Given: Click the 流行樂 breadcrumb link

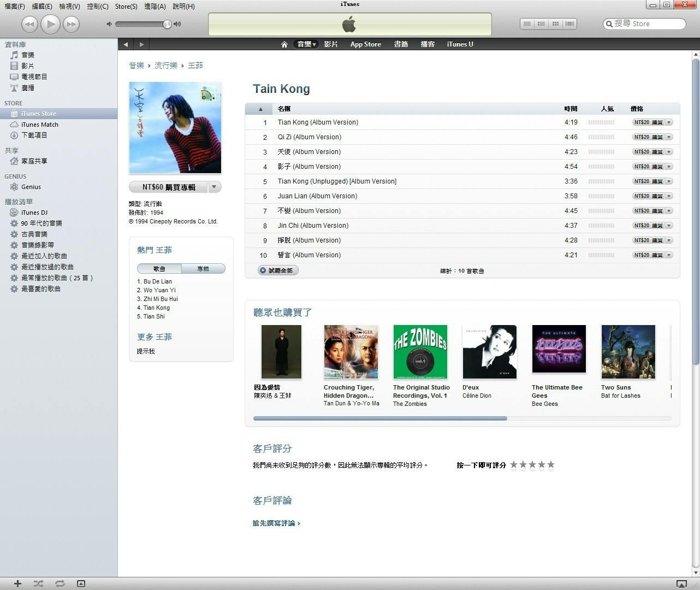Looking at the screenshot, I should point(166,66).
